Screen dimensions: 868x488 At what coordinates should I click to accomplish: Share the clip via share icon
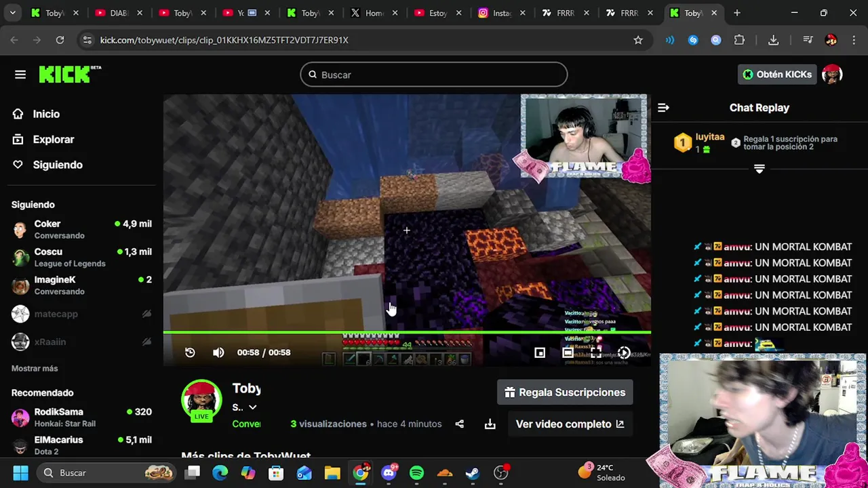460,424
